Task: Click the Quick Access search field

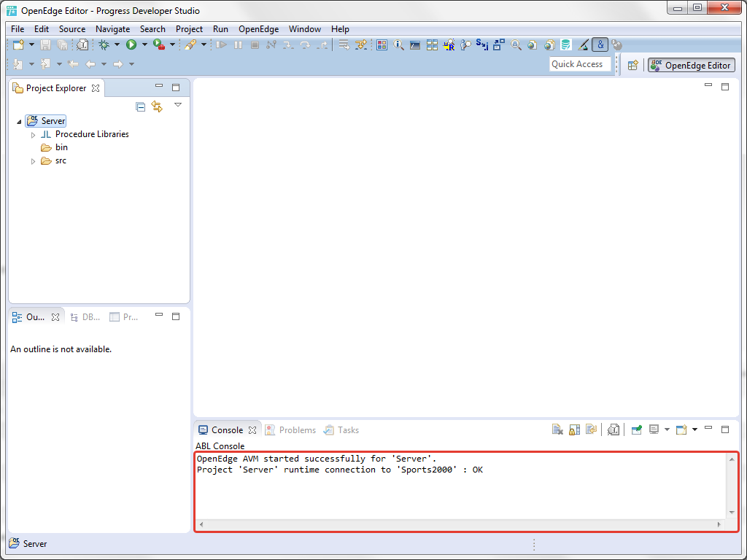Action: click(580, 64)
